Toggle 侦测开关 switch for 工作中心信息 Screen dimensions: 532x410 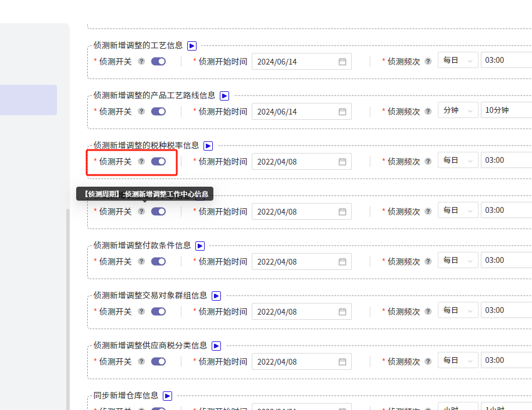[x=159, y=212]
